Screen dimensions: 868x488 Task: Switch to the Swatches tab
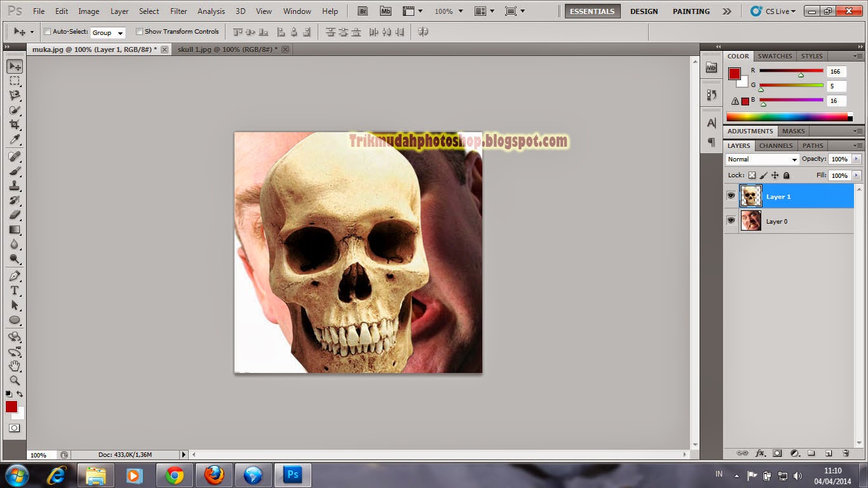pos(775,56)
